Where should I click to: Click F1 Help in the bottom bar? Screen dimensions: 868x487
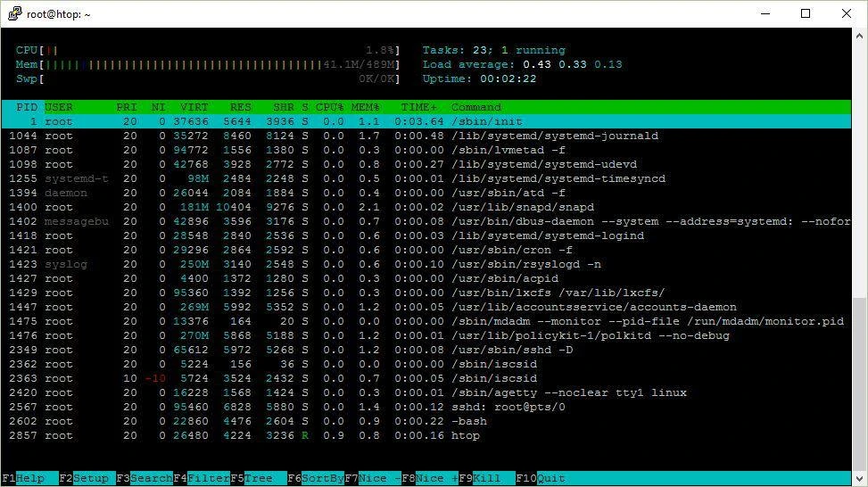(x=30, y=478)
